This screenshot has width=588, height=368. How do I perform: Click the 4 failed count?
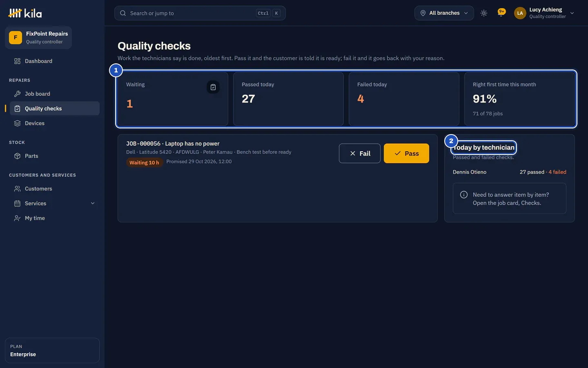pos(557,172)
